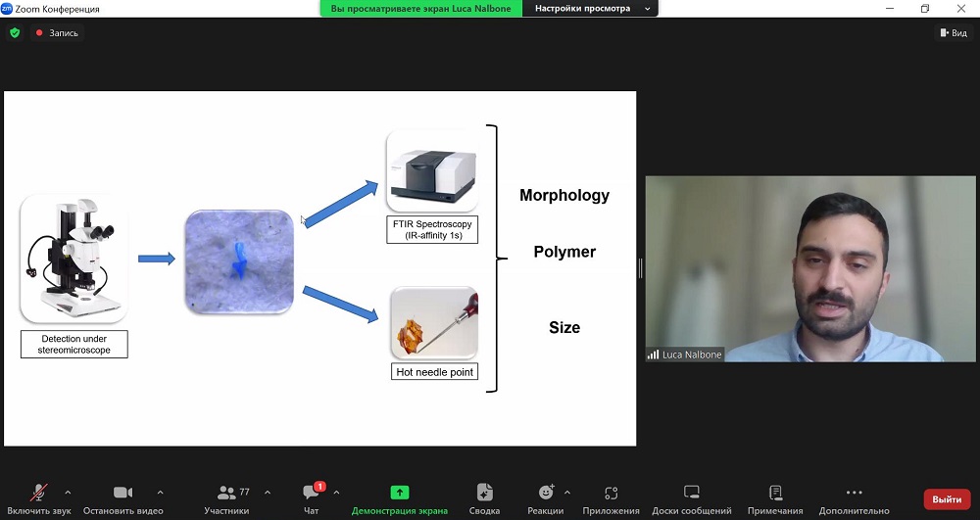This screenshot has height=520, width=980.
Task: Open the Reactions smiley icon
Action: [x=546, y=493]
